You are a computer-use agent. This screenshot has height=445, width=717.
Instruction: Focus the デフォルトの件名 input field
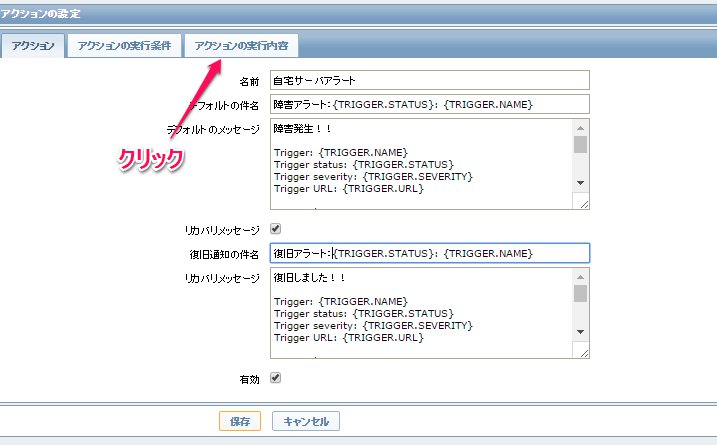pos(430,105)
